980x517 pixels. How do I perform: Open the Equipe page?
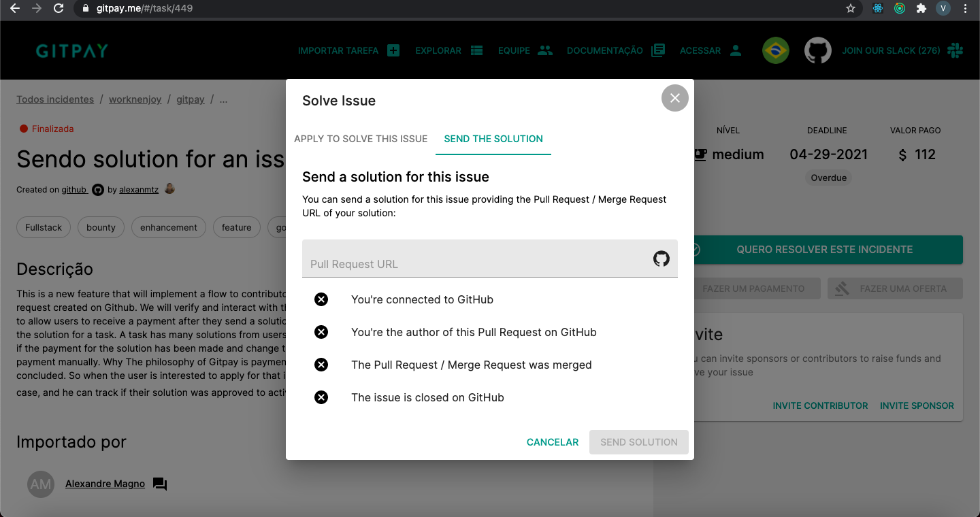(x=525, y=50)
